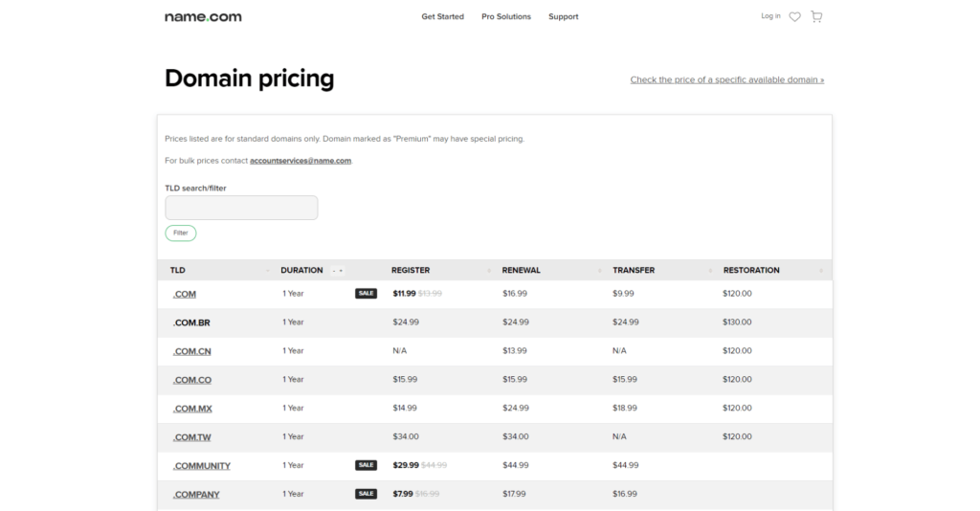
Task: Click the SALE badge in .COMMUNITY row
Action: point(367,465)
